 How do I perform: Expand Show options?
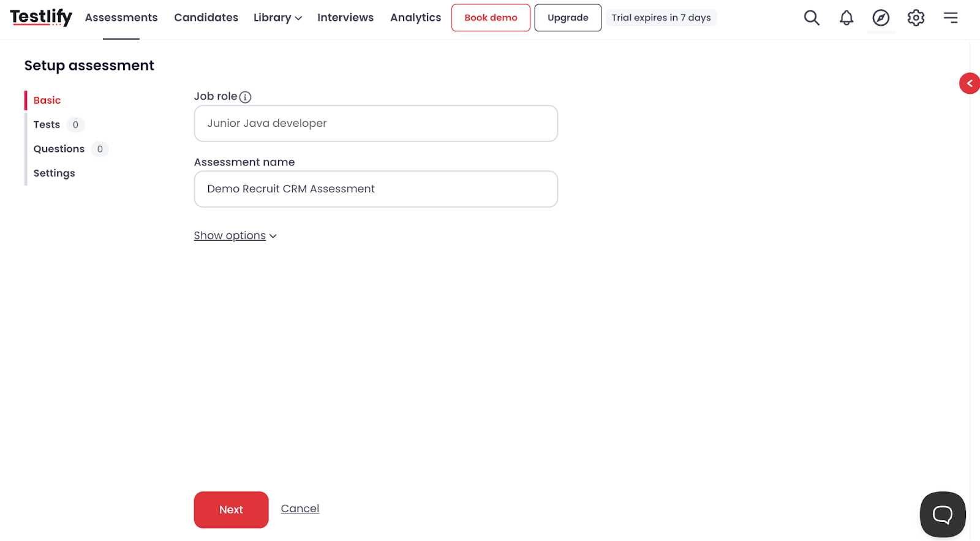pyautogui.click(x=235, y=236)
